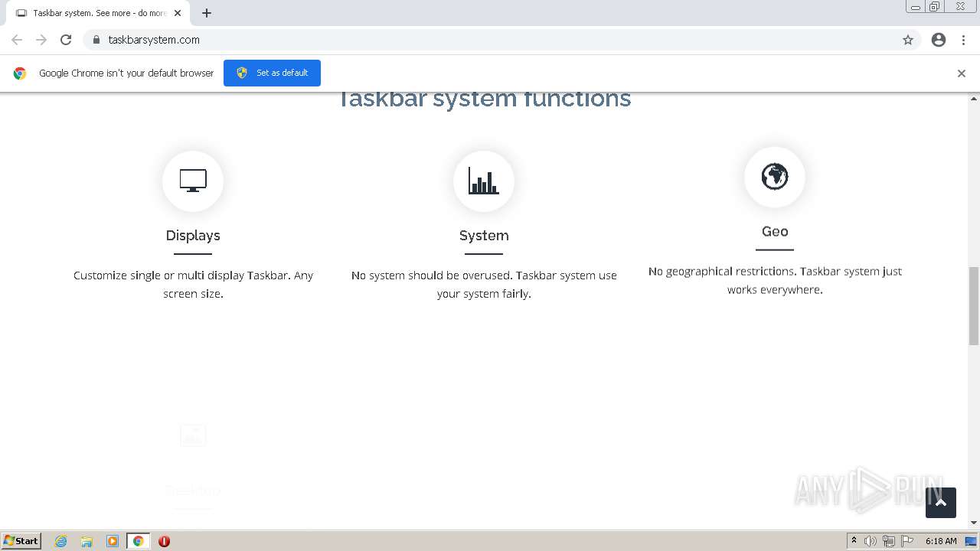Click the red stop-sign taskbar icon
Image resolution: width=980 pixels, height=551 pixels.
tap(164, 541)
